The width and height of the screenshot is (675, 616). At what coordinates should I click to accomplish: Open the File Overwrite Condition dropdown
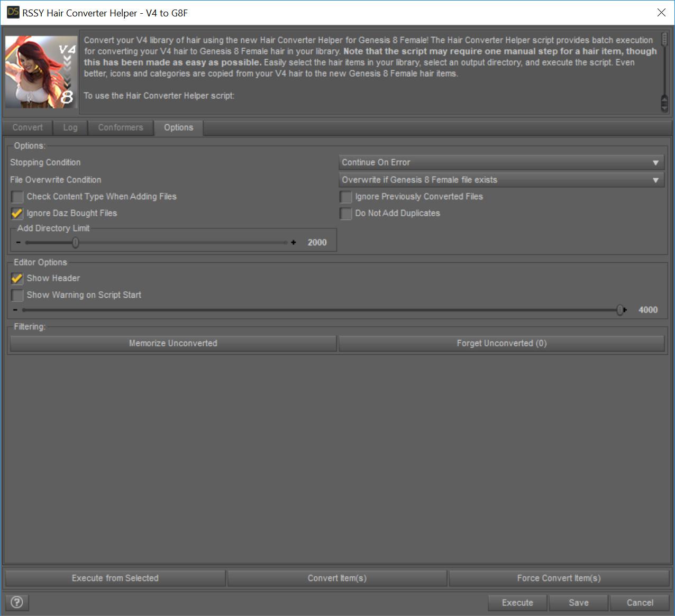point(501,180)
